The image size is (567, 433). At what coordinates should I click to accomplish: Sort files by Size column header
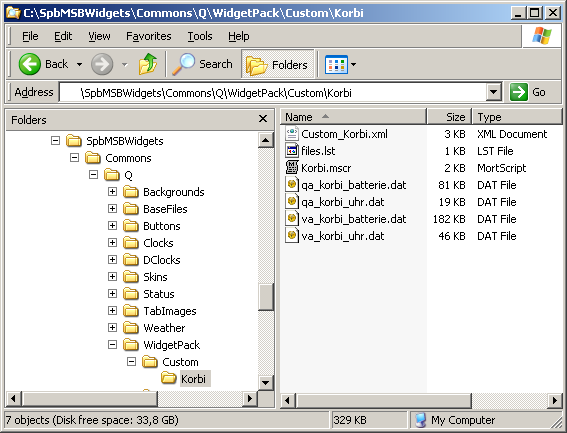click(x=449, y=117)
